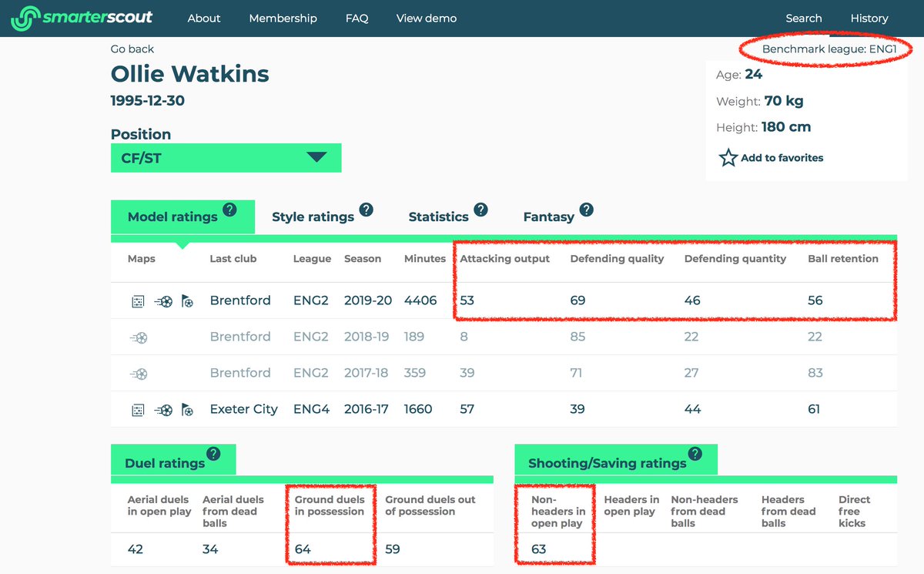The image size is (924, 574).
Task: Open Search in top navigation
Action: tap(804, 18)
